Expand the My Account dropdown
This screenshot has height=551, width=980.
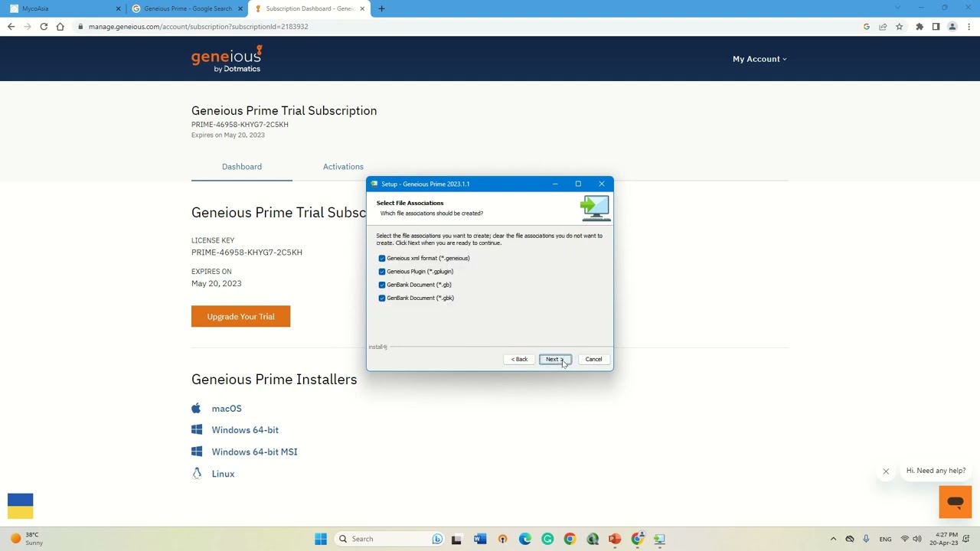pos(759,59)
